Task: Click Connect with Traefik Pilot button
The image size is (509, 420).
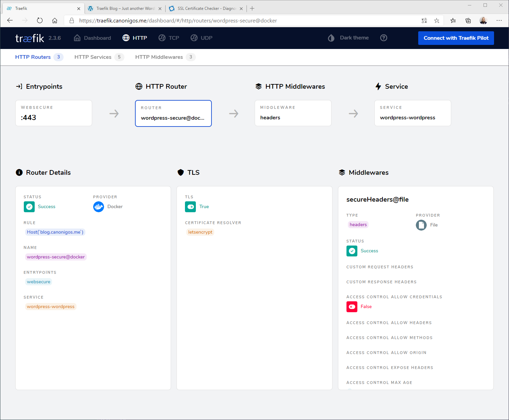Action: click(x=456, y=38)
